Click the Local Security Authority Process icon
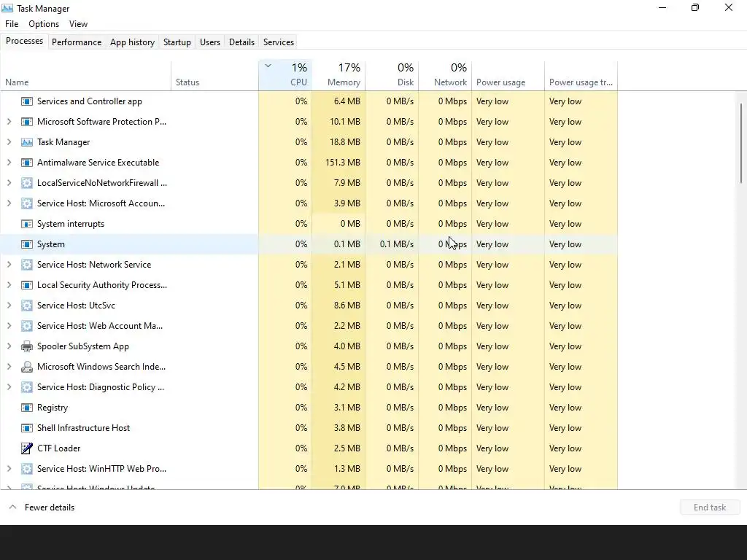The image size is (747, 560). click(x=27, y=285)
